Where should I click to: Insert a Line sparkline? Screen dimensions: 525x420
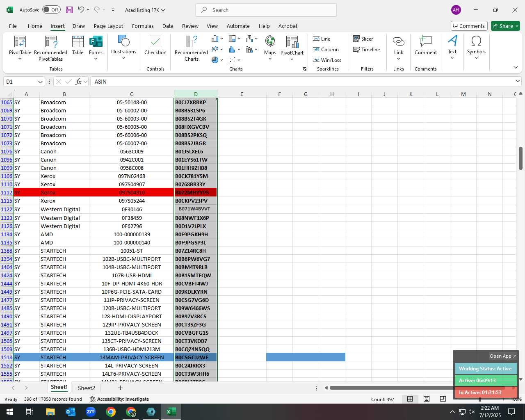[x=322, y=39]
